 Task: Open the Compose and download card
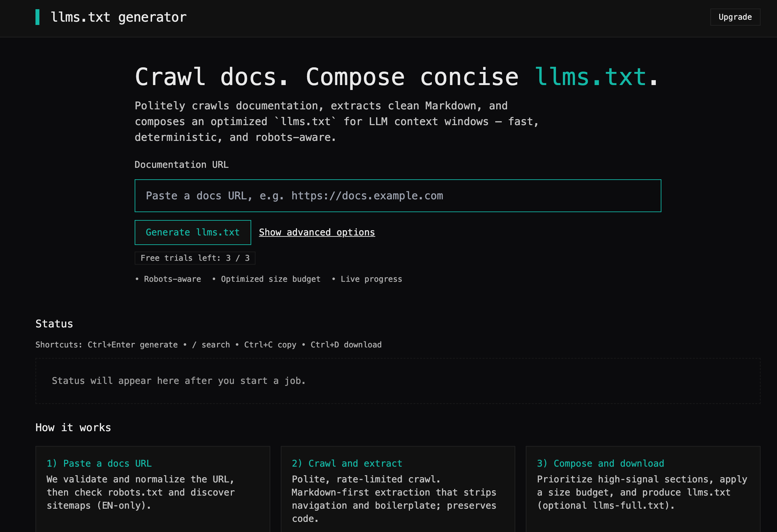[x=643, y=488]
